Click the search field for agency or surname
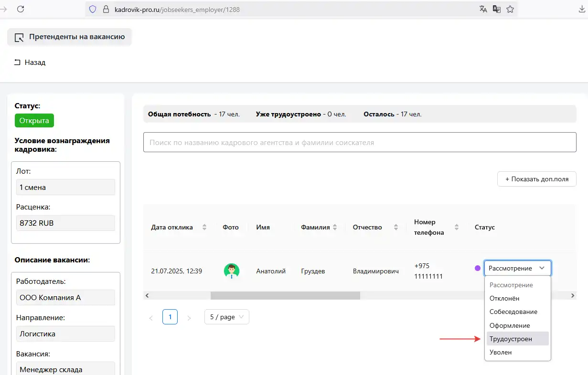This screenshot has height=375, width=588. (359, 142)
